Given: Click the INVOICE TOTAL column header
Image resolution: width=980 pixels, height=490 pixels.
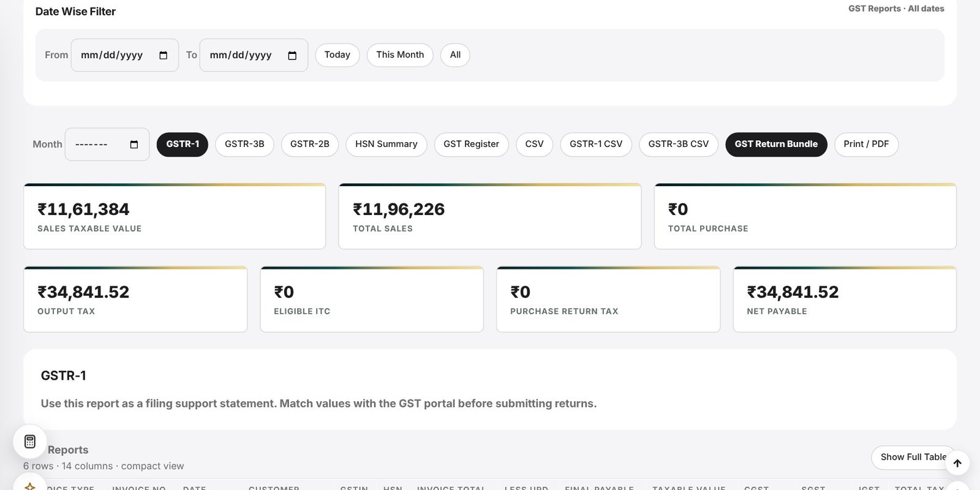Looking at the screenshot, I should (451, 488).
